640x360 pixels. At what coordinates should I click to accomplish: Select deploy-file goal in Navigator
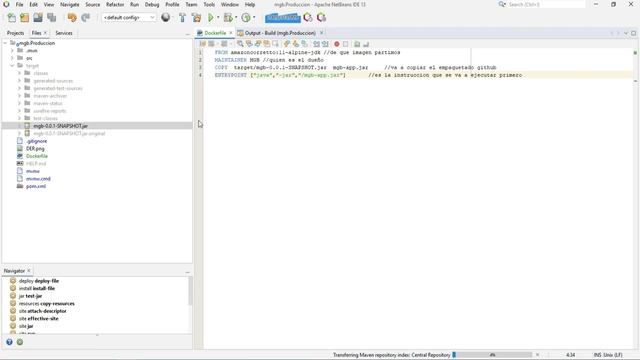(39, 281)
